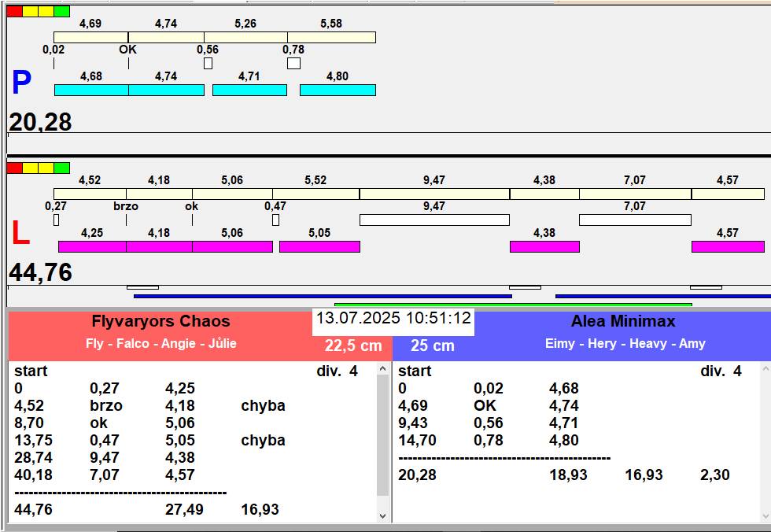Click the white 9,47 gap bar in lane L
The height and width of the screenshot is (532, 771).
pos(434,220)
